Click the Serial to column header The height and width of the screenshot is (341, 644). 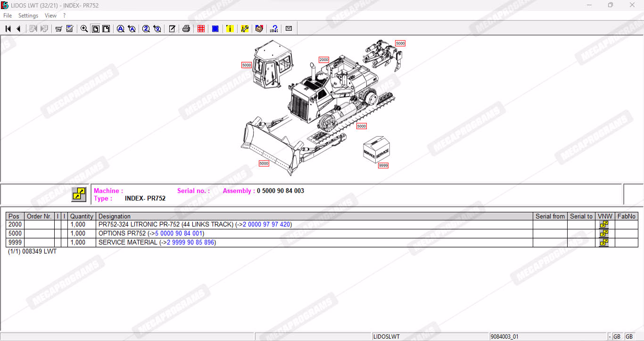tap(581, 216)
